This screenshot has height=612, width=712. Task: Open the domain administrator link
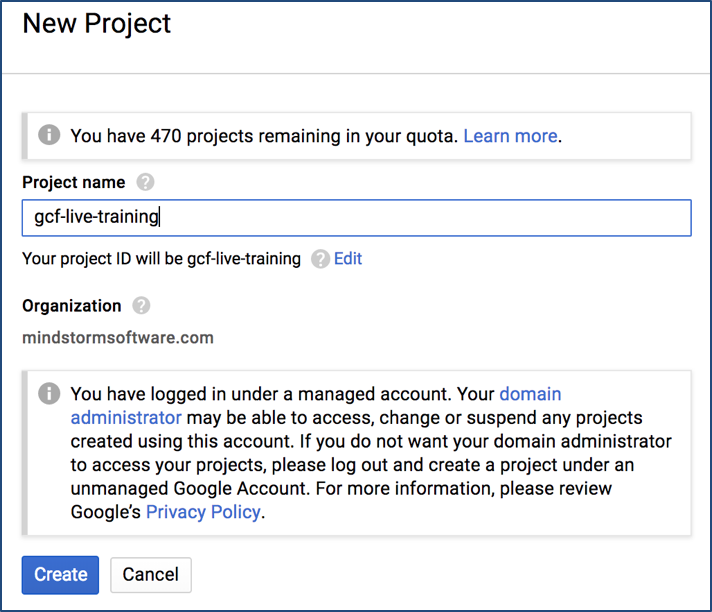coord(529,394)
